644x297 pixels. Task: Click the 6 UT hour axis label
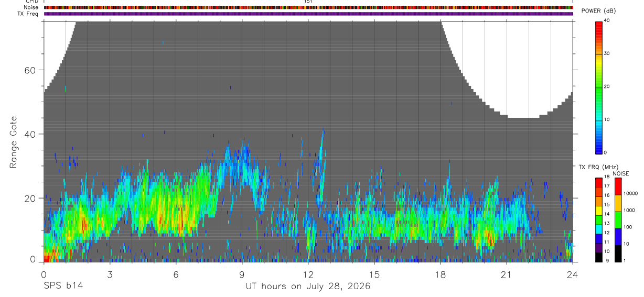(x=176, y=274)
